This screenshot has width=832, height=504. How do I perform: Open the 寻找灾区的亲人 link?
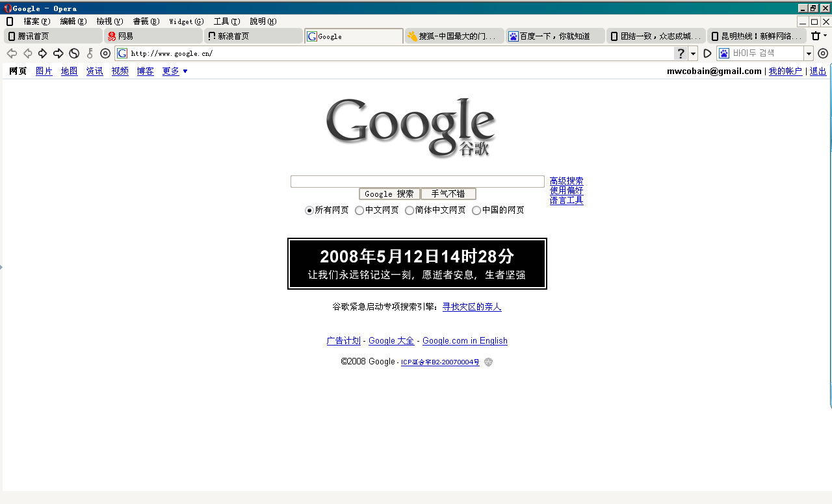tap(472, 307)
